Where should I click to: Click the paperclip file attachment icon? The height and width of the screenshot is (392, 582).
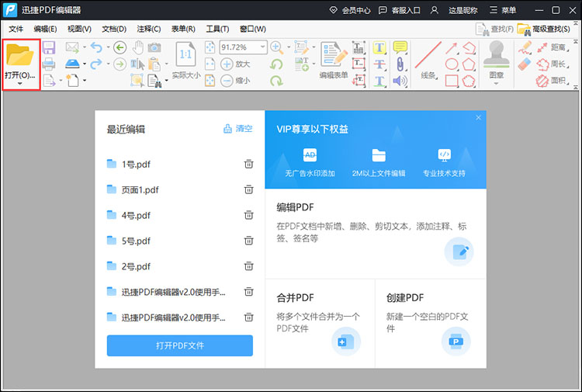(400, 64)
